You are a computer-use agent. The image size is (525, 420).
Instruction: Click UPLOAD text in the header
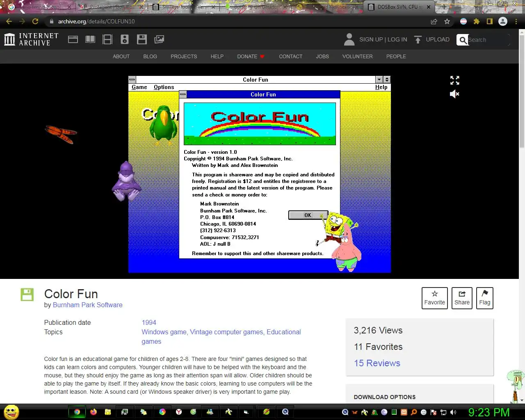(438, 39)
